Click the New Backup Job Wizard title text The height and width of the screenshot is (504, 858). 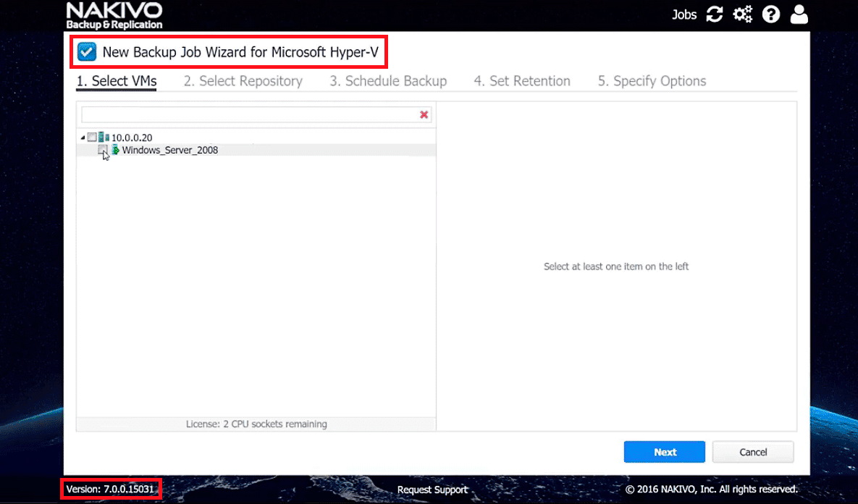(240, 52)
